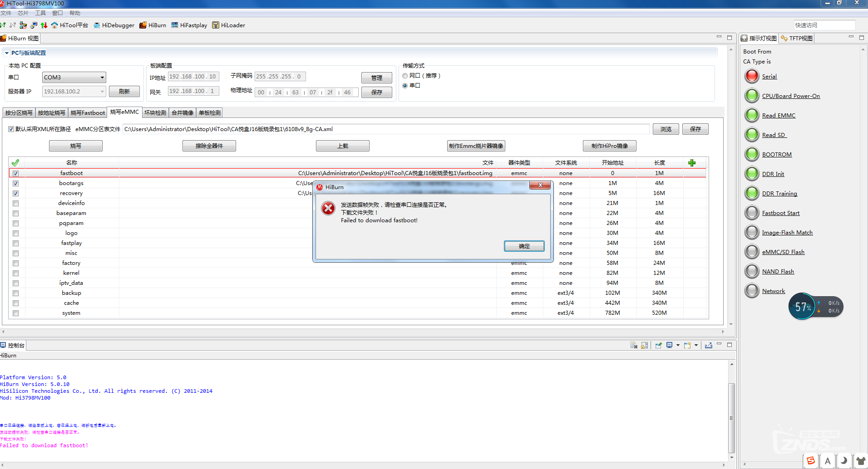Check the system partition checkbox
Viewport: 868px width, 469px height.
[15, 313]
